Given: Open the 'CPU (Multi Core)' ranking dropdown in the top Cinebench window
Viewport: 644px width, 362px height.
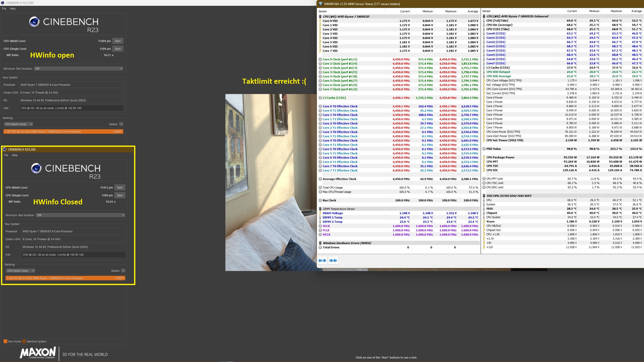Looking at the screenshot, I should click(19, 124).
